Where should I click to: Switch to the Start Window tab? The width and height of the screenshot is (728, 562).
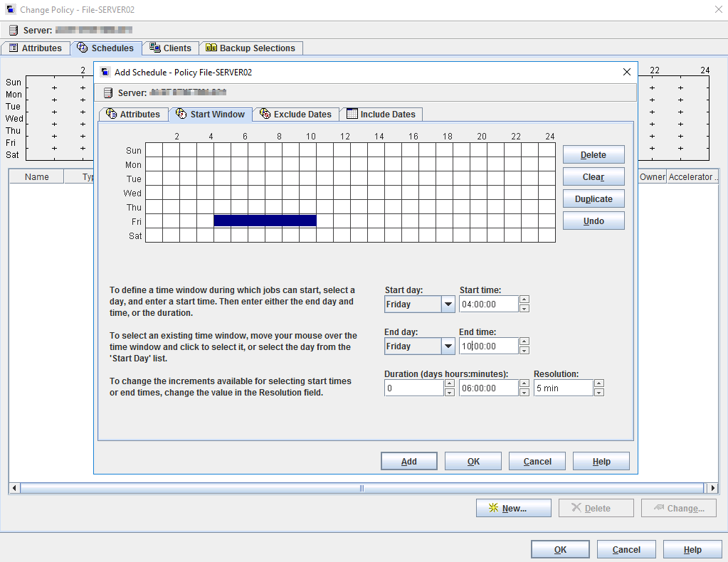pos(211,115)
